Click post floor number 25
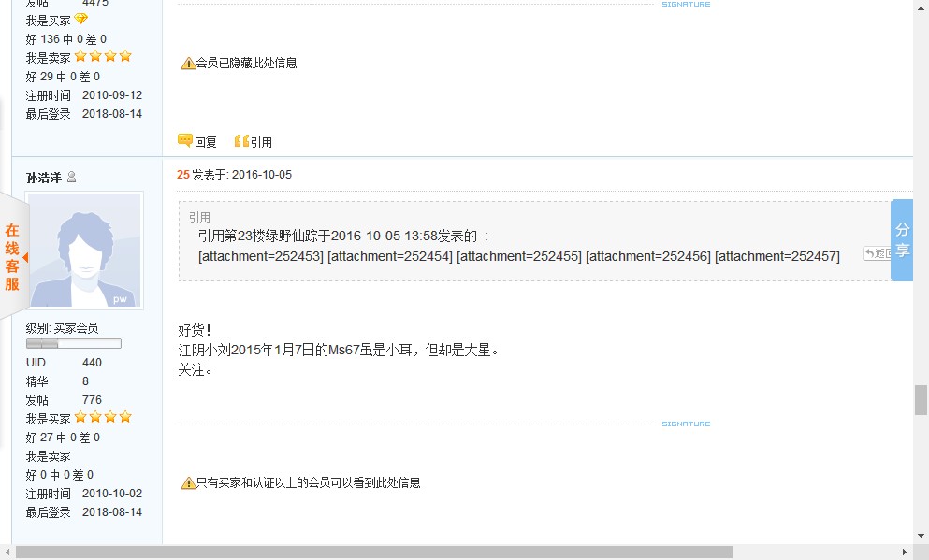The height and width of the screenshot is (560, 929). 182,175
